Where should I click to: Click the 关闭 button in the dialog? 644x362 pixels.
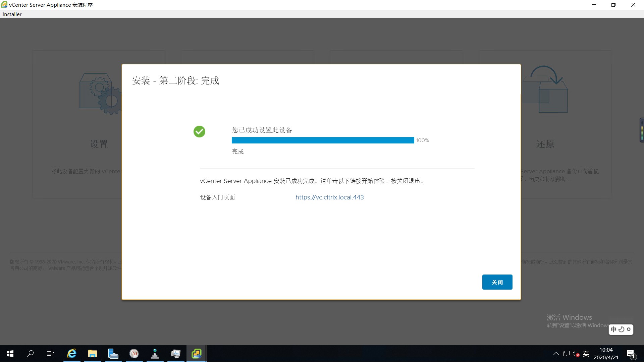tap(497, 282)
